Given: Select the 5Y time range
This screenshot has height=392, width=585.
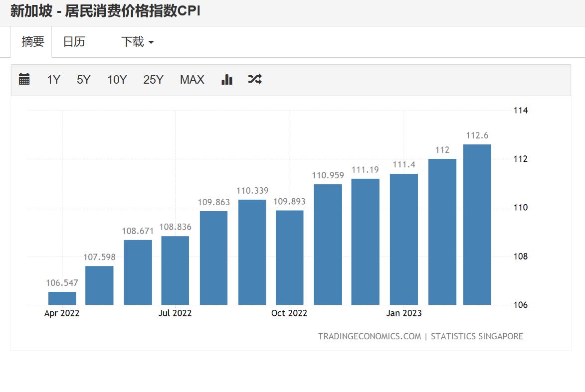Looking at the screenshot, I should coord(83,80).
